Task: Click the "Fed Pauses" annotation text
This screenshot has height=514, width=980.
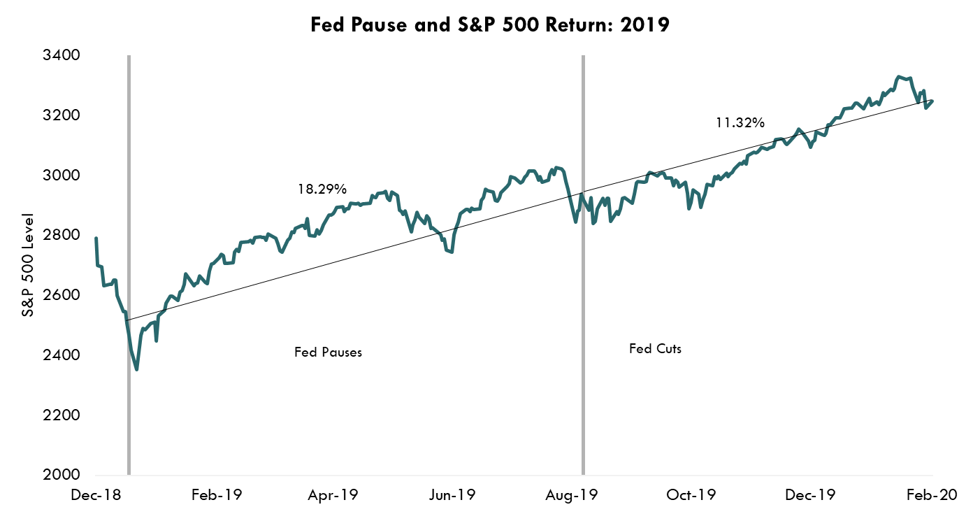Action: (x=328, y=352)
